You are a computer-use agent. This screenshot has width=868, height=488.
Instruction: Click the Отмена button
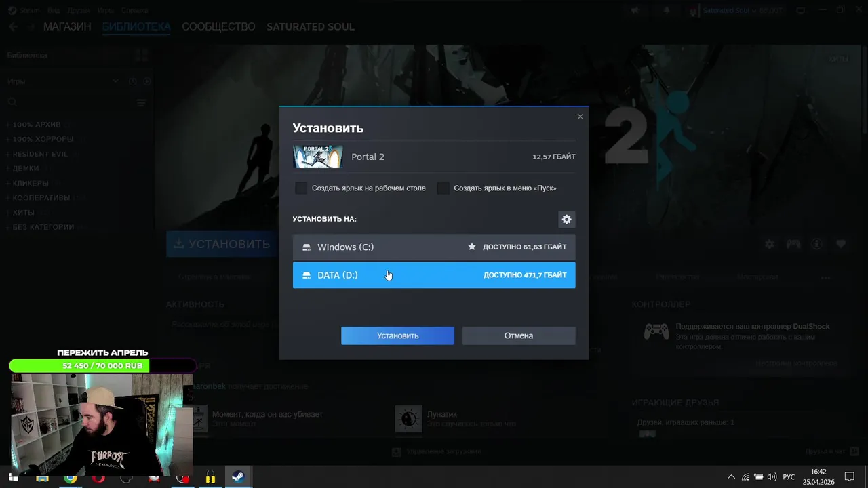point(519,335)
